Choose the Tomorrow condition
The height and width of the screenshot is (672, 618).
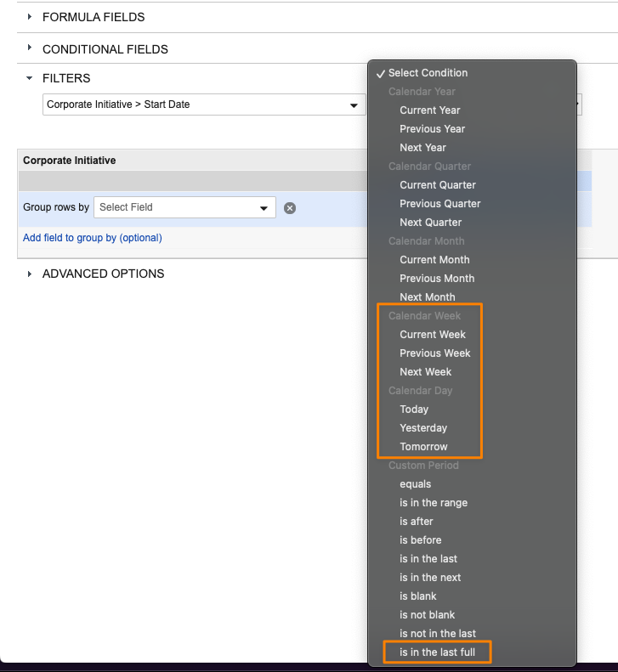[423, 447]
